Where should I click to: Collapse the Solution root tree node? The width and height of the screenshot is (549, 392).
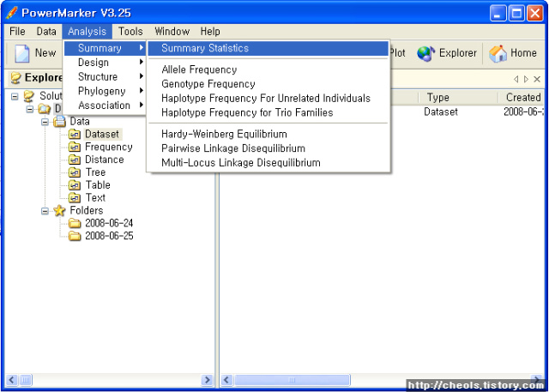pos(15,96)
